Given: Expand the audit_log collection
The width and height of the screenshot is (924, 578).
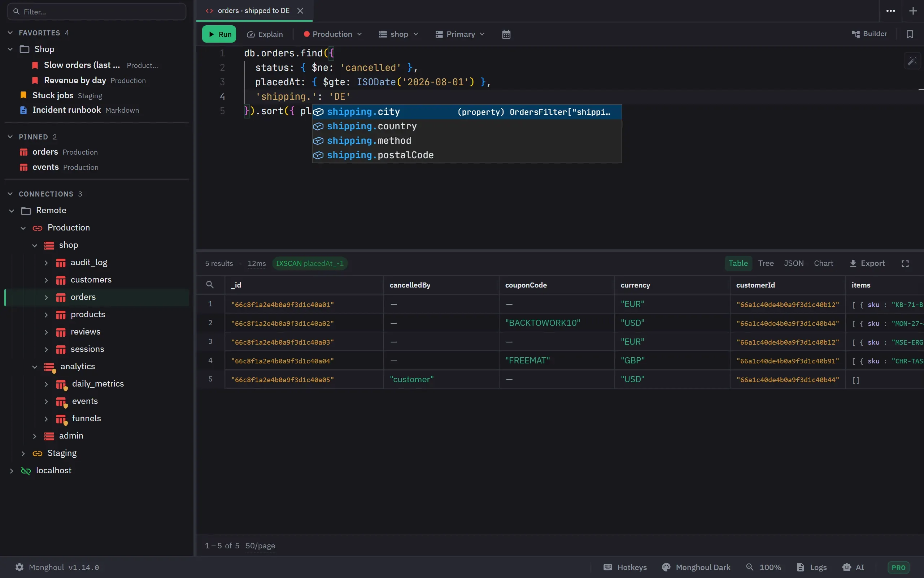Looking at the screenshot, I should (46, 263).
